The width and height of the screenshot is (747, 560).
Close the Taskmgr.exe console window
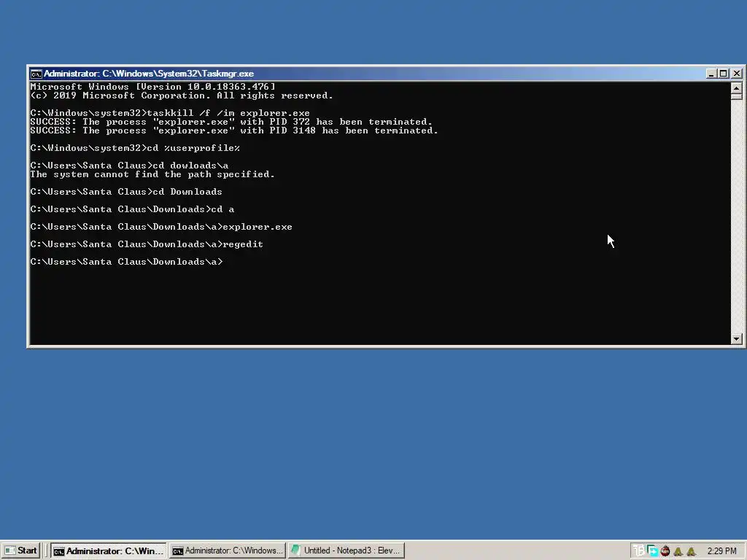pyautogui.click(x=737, y=74)
